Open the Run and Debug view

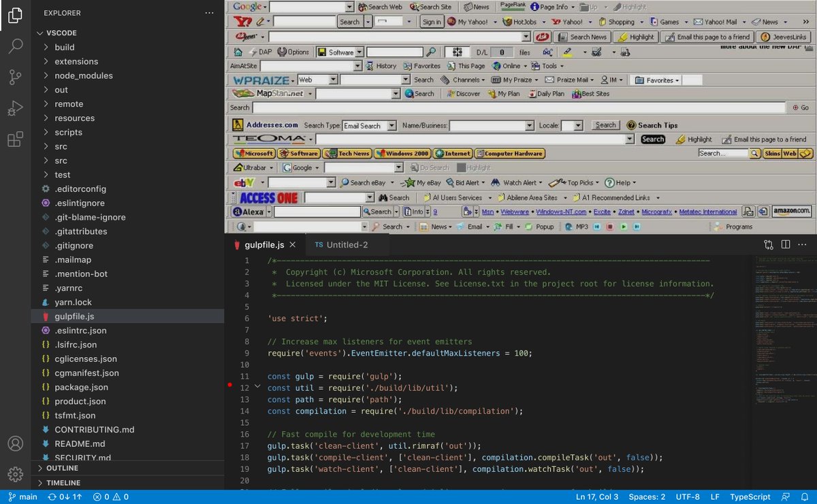click(15, 109)
